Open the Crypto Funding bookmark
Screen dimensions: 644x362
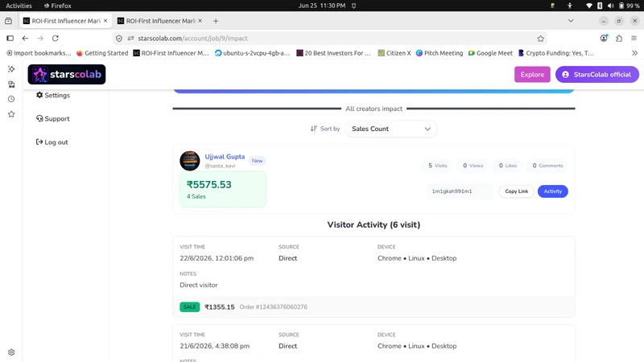tap(556, 53)
